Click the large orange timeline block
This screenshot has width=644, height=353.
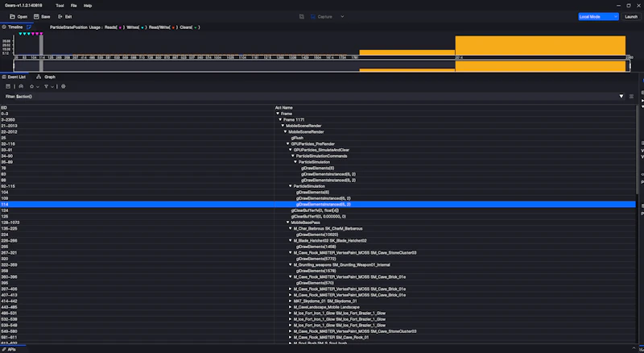click(x=540, y=45)
